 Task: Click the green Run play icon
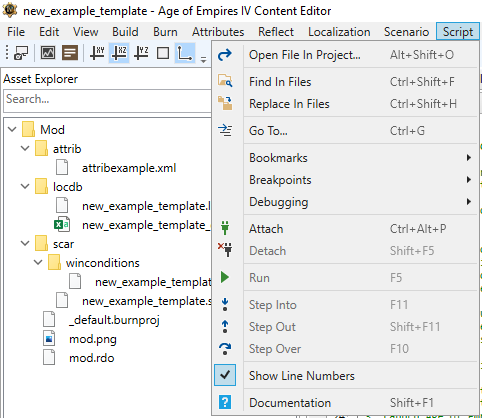coord(225,277)
